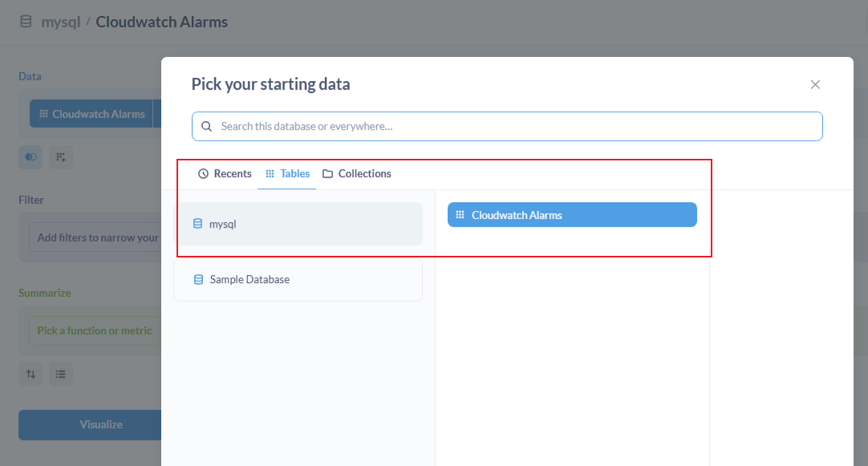
Task: Switch to the Recents tab
Action: [x=225, y=174]
